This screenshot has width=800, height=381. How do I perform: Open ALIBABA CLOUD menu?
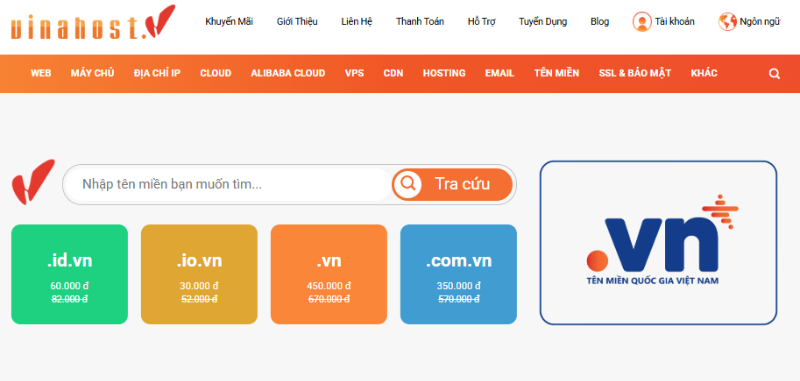288,73
